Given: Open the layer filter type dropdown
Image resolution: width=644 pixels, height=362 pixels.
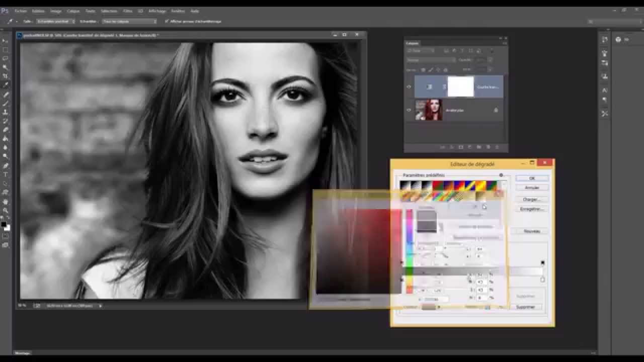Looking at the screenshot, I should [x=421, y=51].
